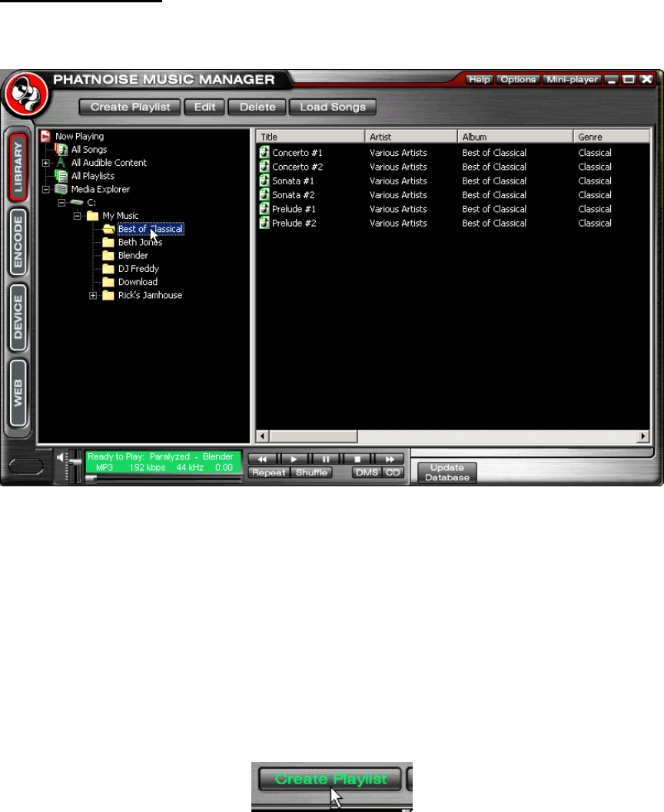Viewport: 664px width, 812px height.
Task: Click the C: drive icon
Action: point(77,203)
